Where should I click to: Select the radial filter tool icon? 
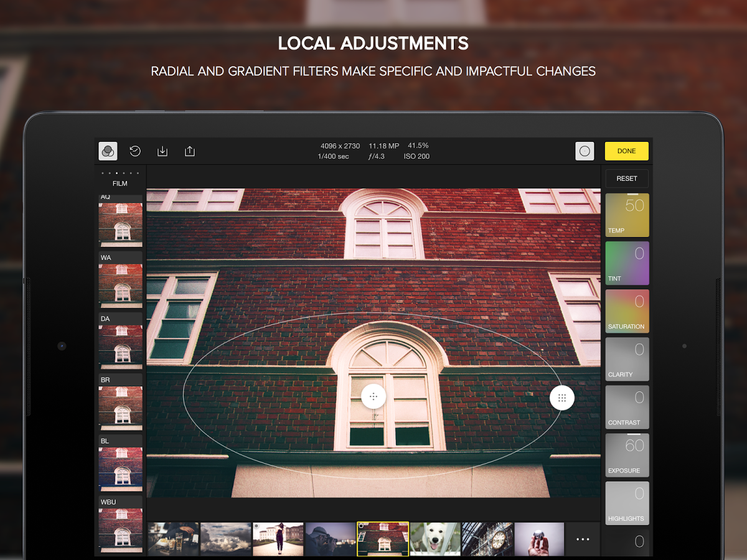[x=584, y=151]
